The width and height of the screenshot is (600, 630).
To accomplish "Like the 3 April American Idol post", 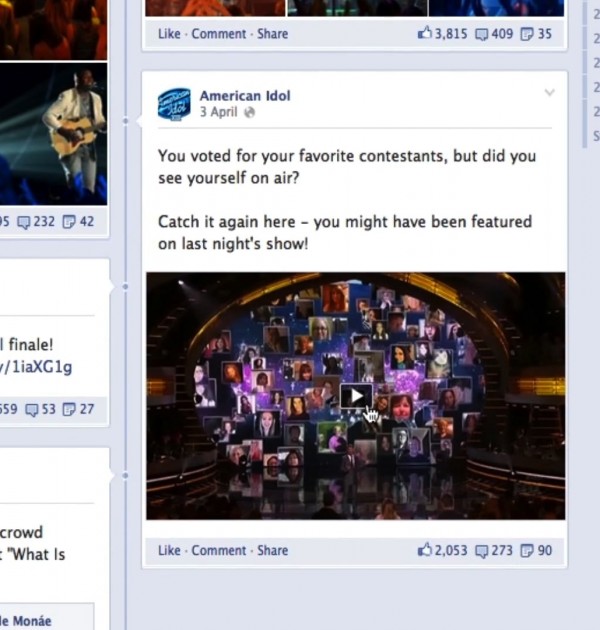I will (x=169, y=550).
